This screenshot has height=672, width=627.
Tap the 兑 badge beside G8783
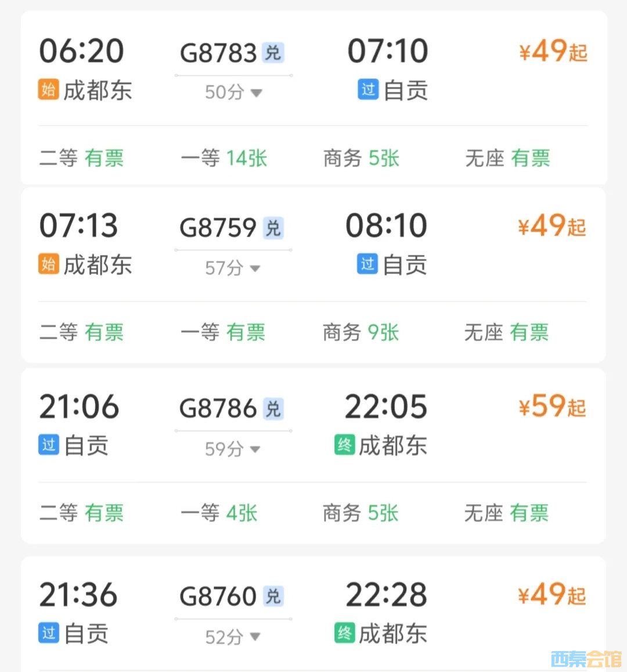(273, 53)
